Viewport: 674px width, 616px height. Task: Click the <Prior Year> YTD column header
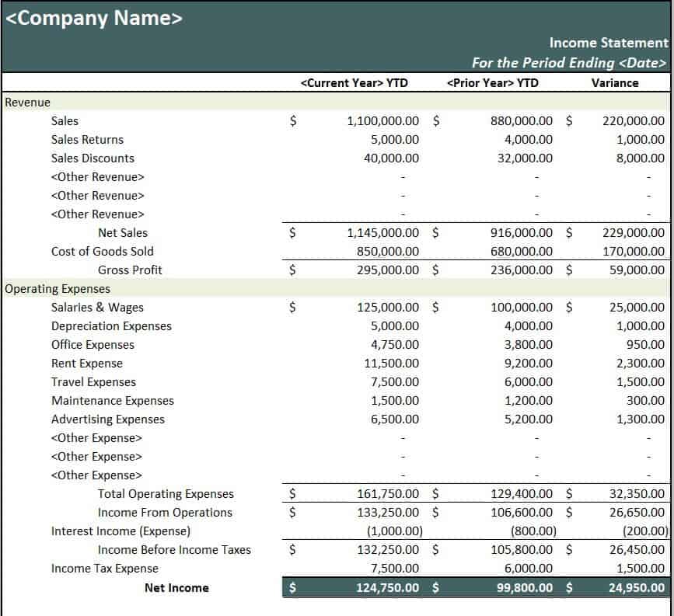pos(493,83)
